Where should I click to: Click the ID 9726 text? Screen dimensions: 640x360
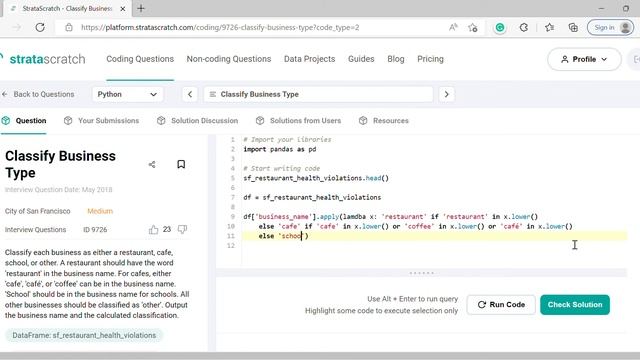point(95,230)
